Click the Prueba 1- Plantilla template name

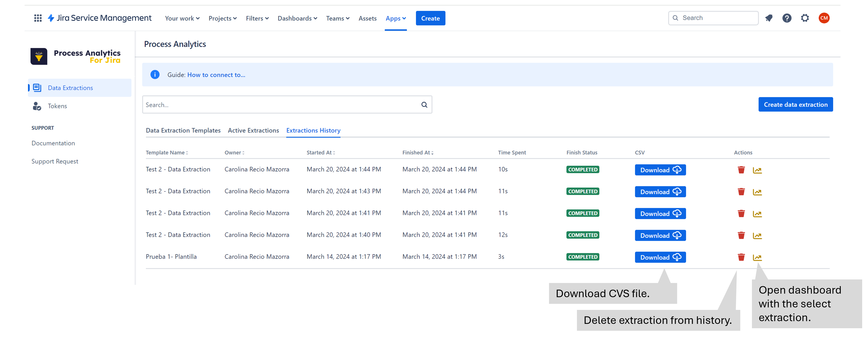tap(171, 256)
